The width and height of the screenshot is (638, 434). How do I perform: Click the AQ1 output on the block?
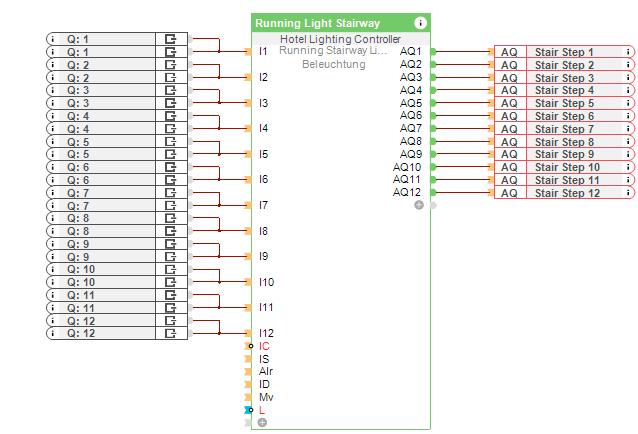pos(411,51)
